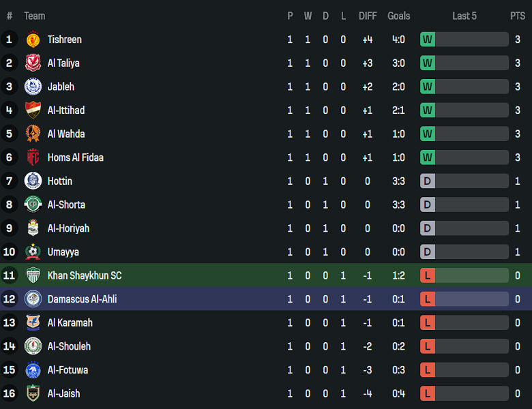The image size is (532, 409).
Task: Click the Tishreen club crest icon
Action: coord(33,40)
